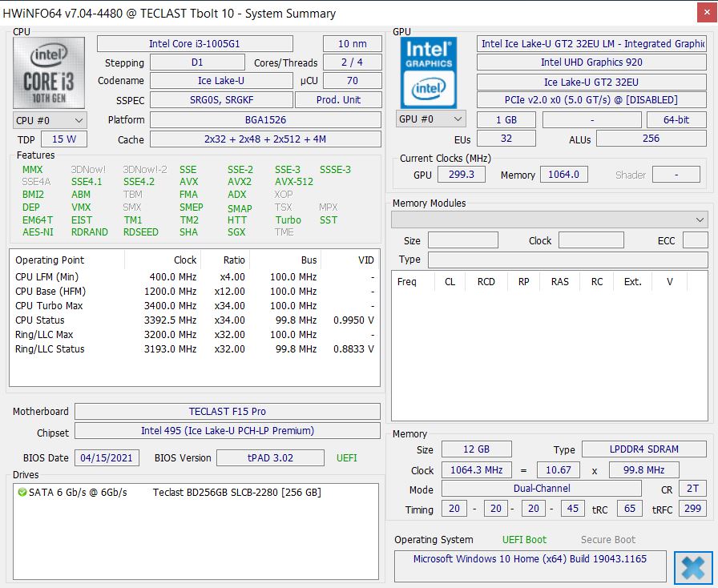Click the Memory Modules Type field
The height and width of the screenshot is (588, 718).
pyautogui.click(x=568, y=260)
